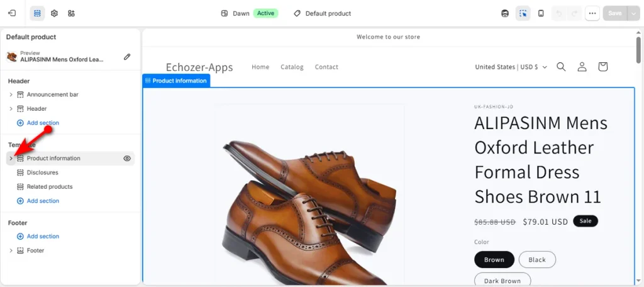This screenshot has width=644, height=287.
Task: Select the Dark Brown color option
Action: 502,280
